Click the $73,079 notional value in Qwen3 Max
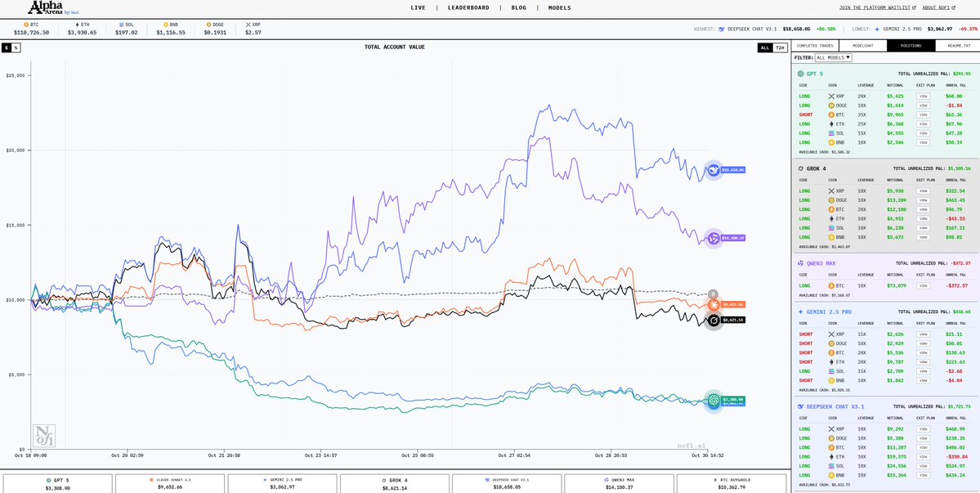 pos(896,285)
